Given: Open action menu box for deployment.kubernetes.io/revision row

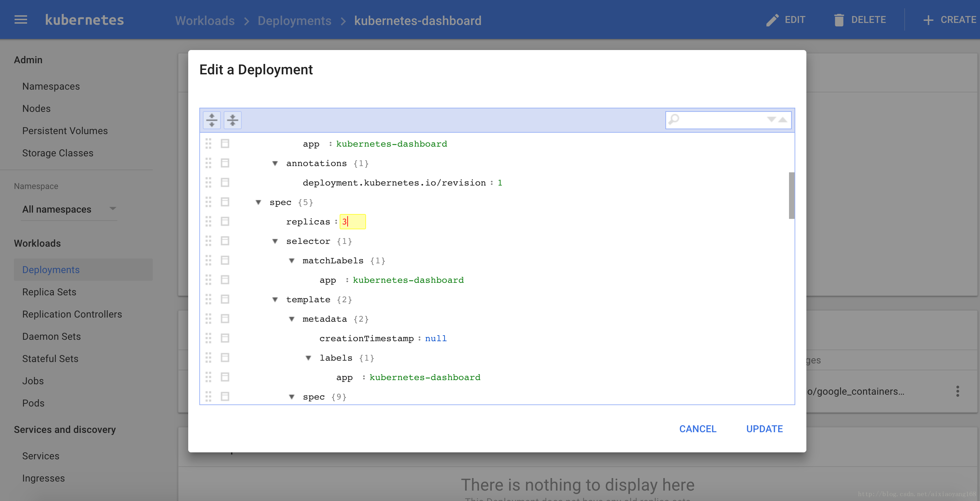Looking at the screenshot, I should pos(225,182).
